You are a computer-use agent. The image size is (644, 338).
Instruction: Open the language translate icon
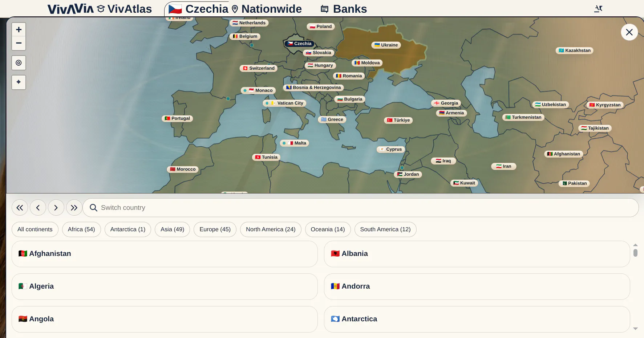(x=598, y=9)
